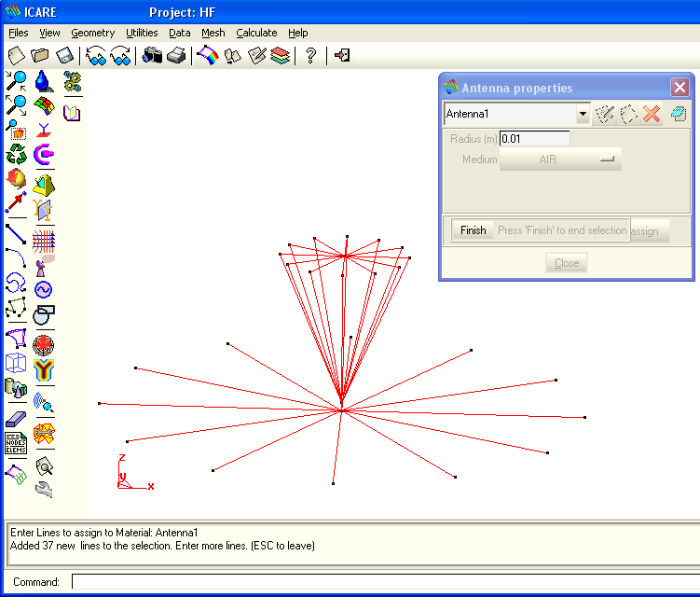
Task: Select the Zoom out magnifier tool
Action: [16, 105]
